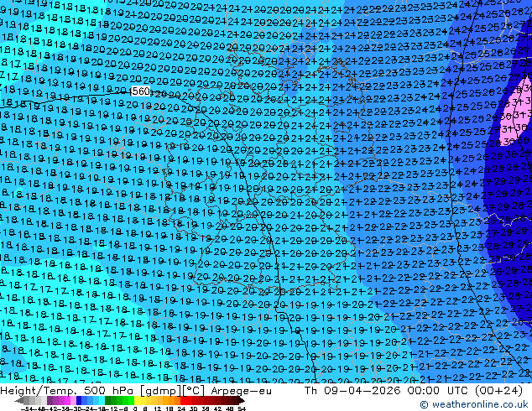Pick the dark blue legend swatch above -30
Image resolution: width=532 pixels, height=411 pixels.
coord(79,400)
